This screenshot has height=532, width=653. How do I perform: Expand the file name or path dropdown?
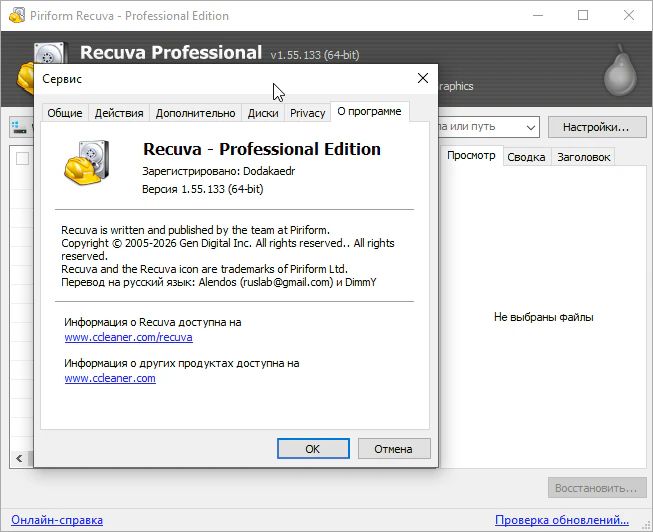(531, 127)
